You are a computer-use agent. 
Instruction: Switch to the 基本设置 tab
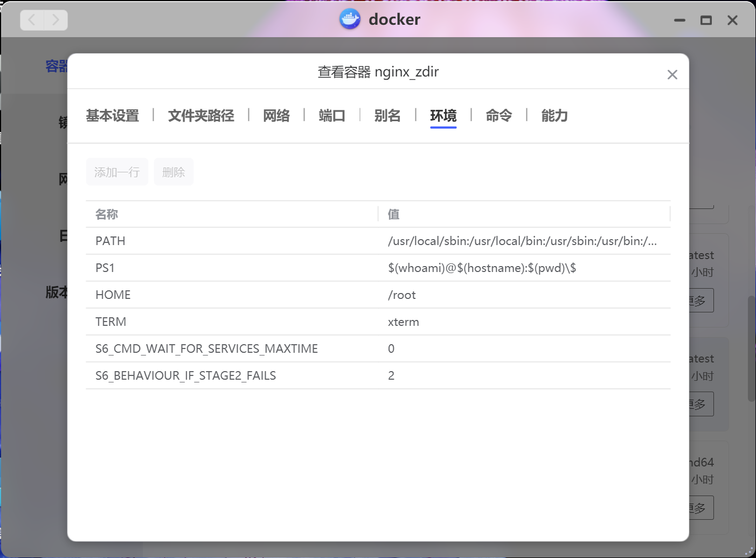113,116
